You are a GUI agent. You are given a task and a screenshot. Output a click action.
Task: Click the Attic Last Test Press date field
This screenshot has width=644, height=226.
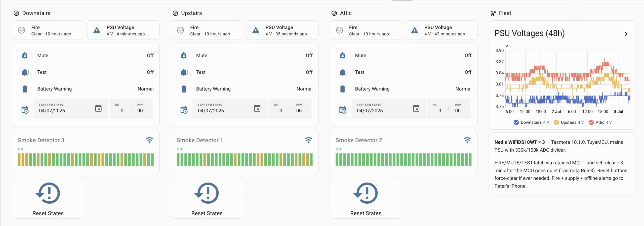point(389,108)
